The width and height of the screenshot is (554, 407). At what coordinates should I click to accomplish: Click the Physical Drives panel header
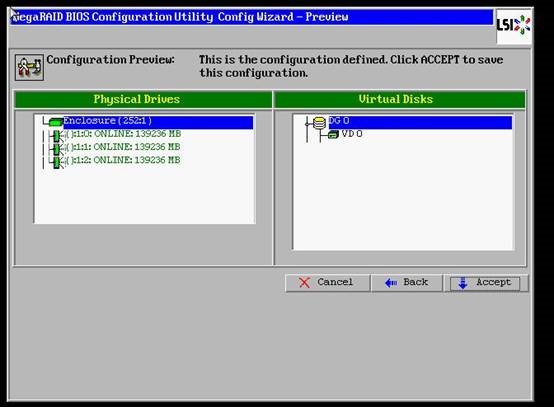(143, 99)
